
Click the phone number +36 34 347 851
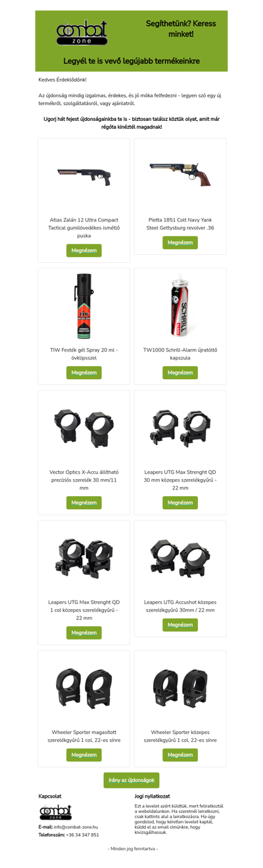83,834
